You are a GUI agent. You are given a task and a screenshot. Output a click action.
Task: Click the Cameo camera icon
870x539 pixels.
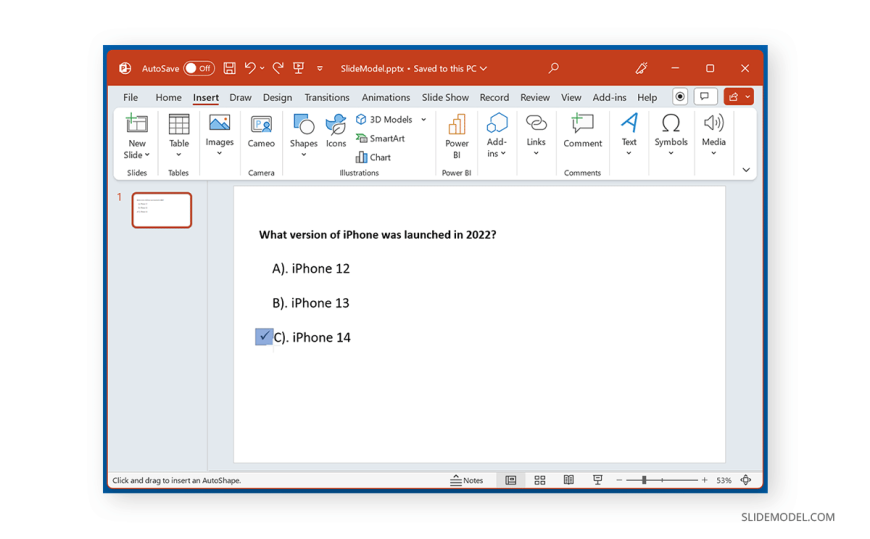click(261, 126)
